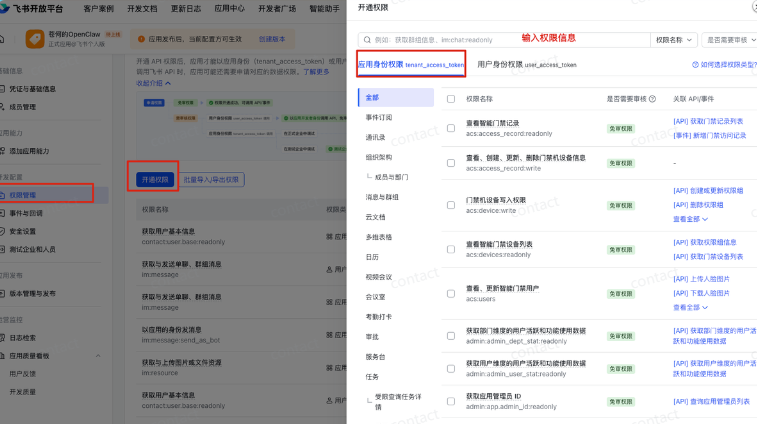The width and height of the screenshot is (757, 424).
Task: Select the 成员与部门 subcategory
Action: (x=392, y=177)
